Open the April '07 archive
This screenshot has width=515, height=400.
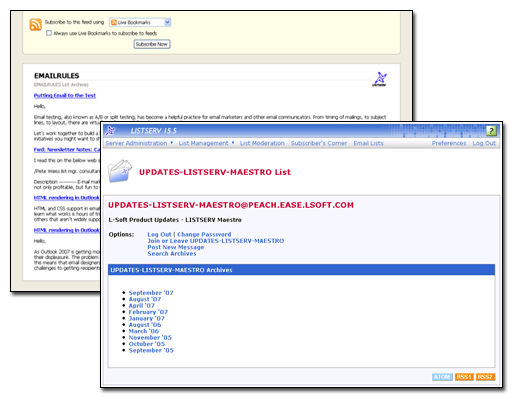142,305
